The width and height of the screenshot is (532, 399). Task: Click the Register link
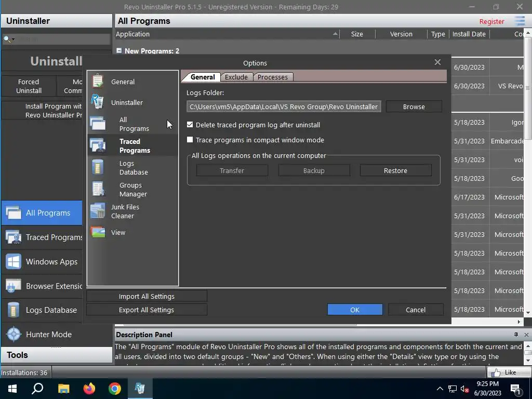tap(491, 21)
